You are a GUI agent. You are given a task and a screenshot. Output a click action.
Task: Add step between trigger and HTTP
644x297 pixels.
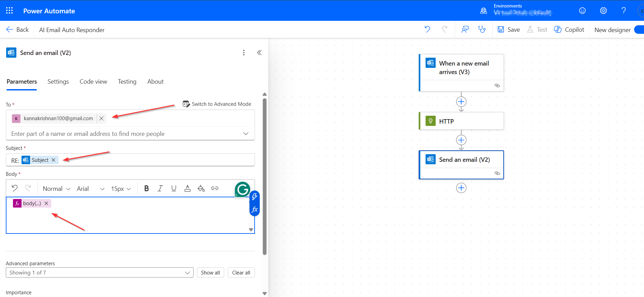[x=461, y=102]
